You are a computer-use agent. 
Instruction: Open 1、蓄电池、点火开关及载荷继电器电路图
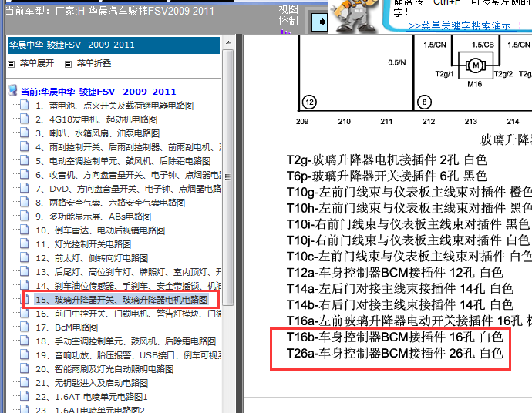point(114,106)
